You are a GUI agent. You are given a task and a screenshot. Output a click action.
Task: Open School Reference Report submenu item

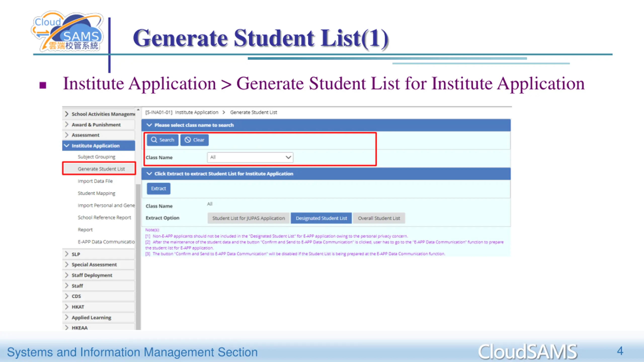pos(104,217)
